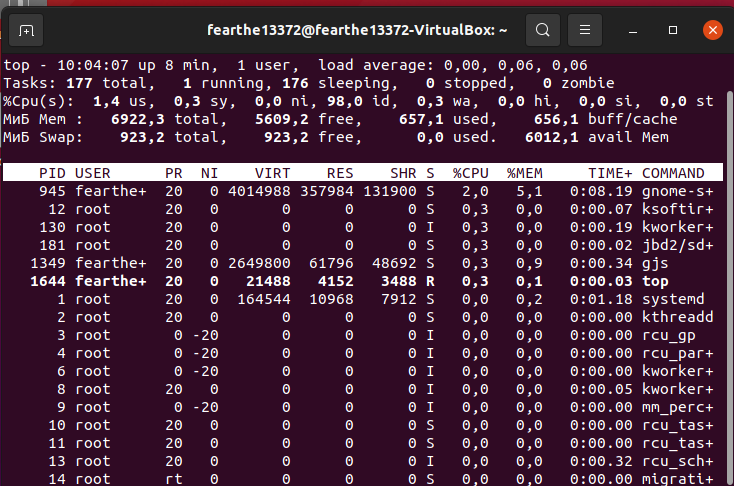Click the 6012,1 avail Mem value
The height and width of the screenshot is (486, 734).
[551, 137]
